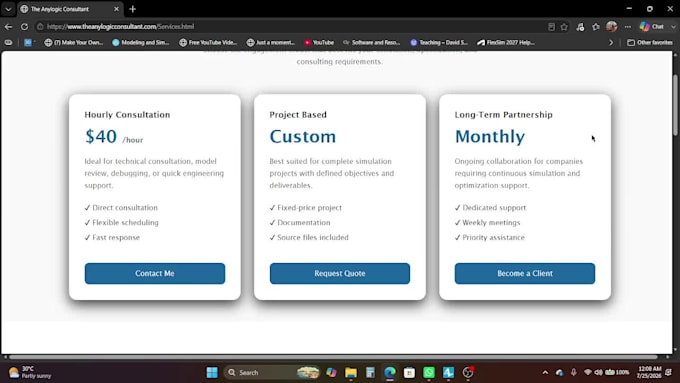
Task: Click the Contact Me button
Action: point(155,273)
